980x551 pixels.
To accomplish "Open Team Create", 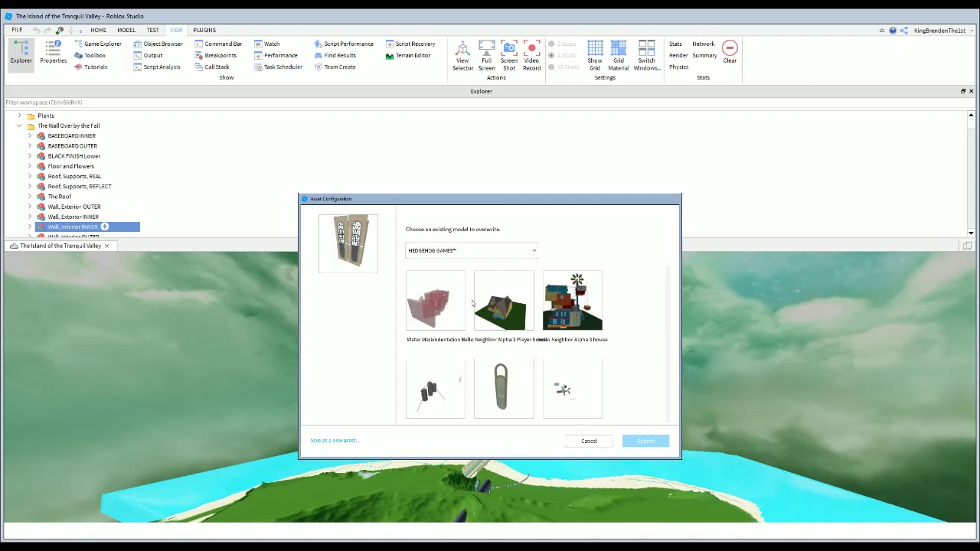I will click(x=335, y=67).
